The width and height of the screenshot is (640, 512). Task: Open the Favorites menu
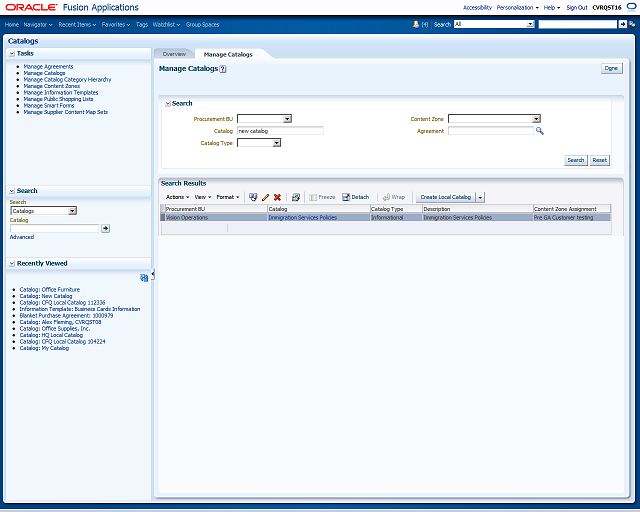(x=116, y=24)
